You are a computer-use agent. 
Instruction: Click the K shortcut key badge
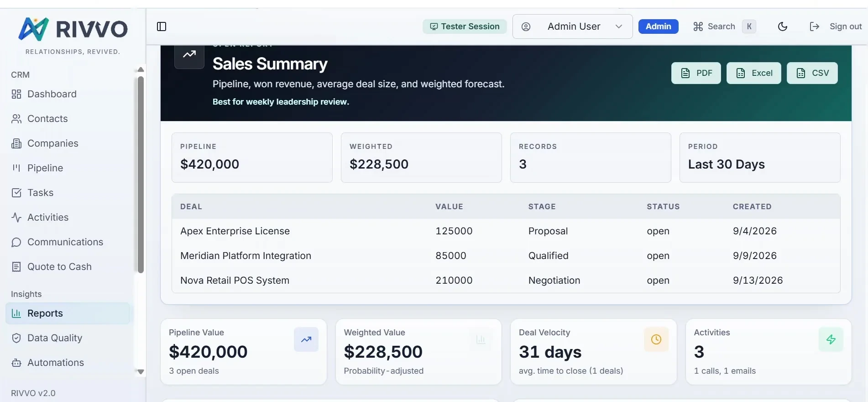749,26
